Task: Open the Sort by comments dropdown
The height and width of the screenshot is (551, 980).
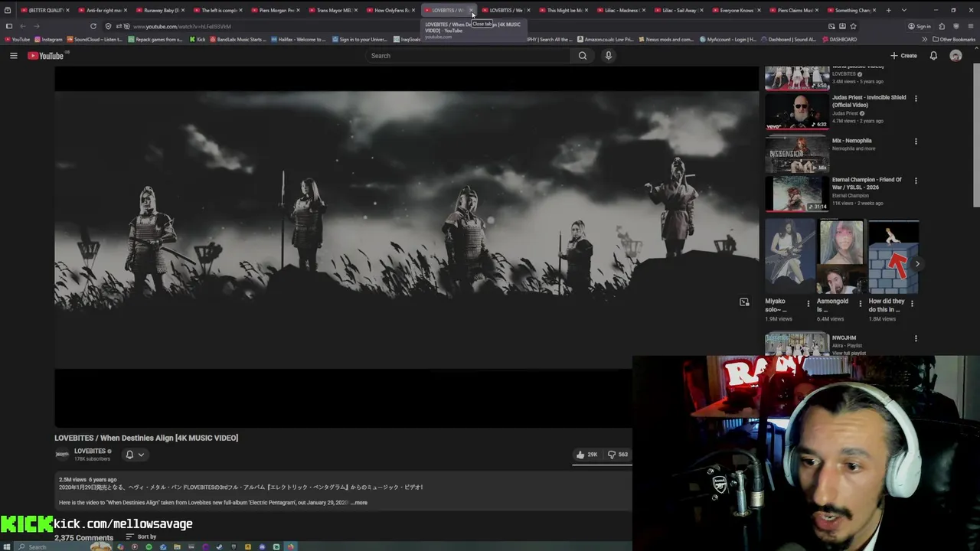Action: (141, 536)
